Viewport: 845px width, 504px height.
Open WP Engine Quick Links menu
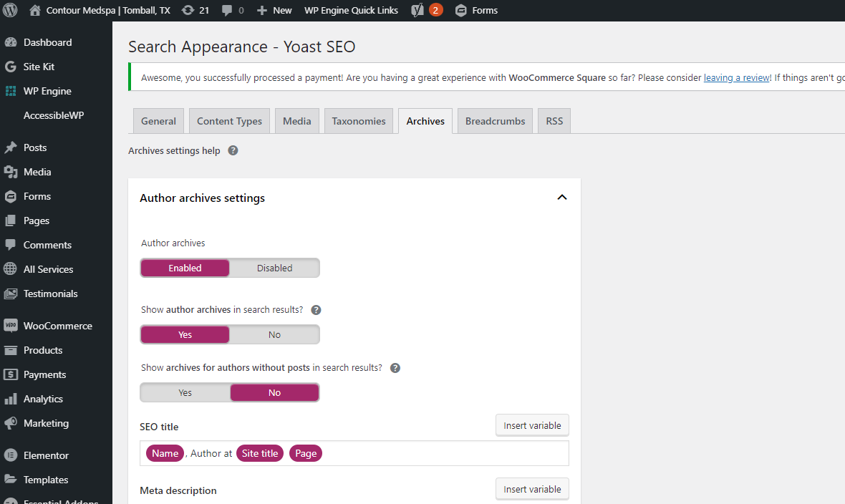(351, 10)
